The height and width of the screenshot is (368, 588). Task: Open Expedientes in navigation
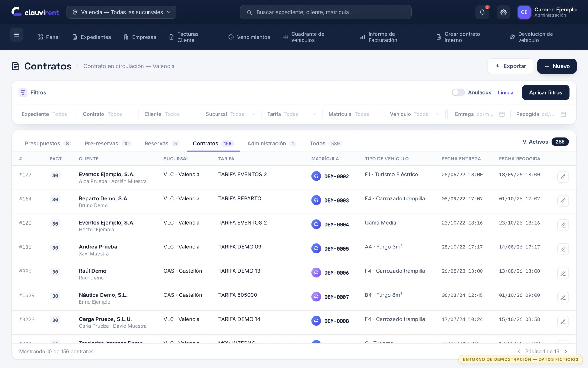tap(92, 37)
